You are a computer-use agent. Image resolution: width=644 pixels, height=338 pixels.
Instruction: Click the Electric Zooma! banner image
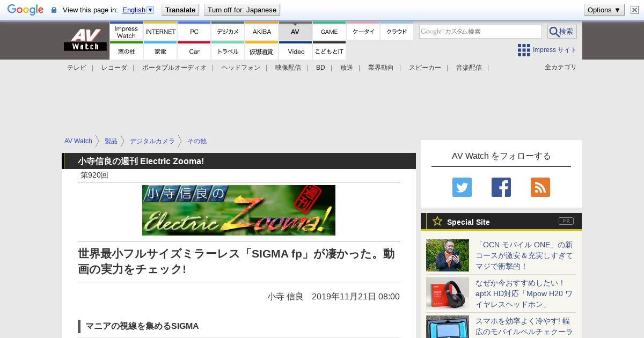tap(239, 210)
